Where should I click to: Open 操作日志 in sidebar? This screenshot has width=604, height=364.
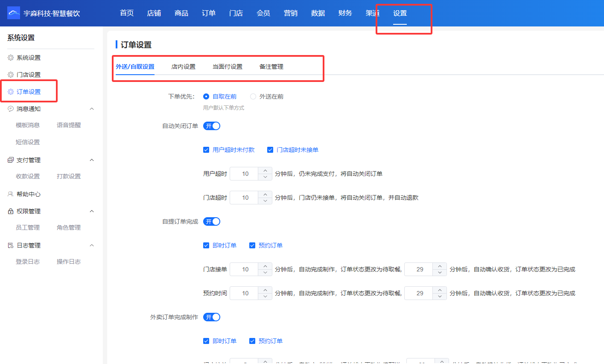[x=69, y=262]
